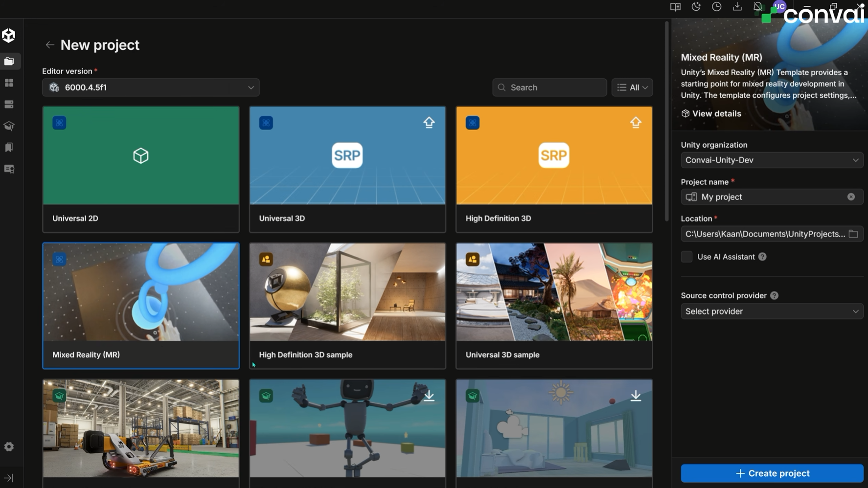Click the download arrow on the robot template

point(429,396)
